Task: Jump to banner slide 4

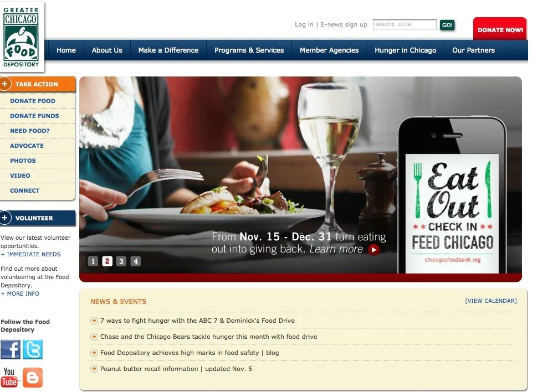Action: click(135, 261)
